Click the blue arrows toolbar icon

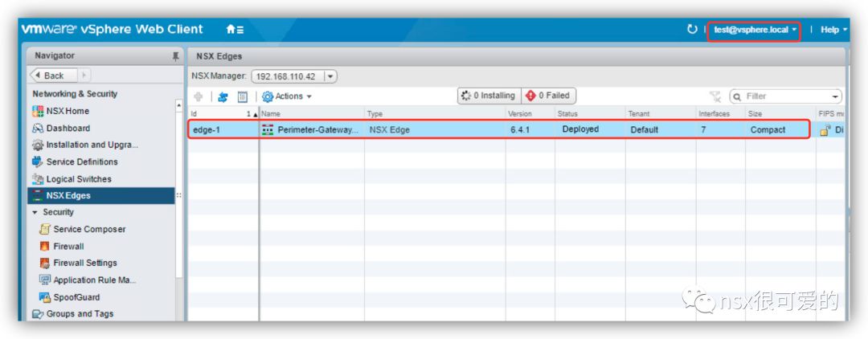coord(223,96)
